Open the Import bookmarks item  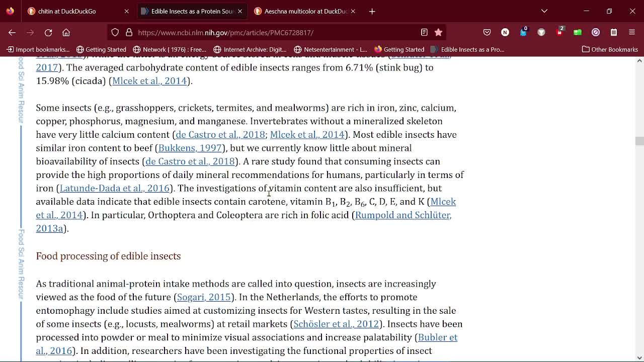click(x=38, y=49)
